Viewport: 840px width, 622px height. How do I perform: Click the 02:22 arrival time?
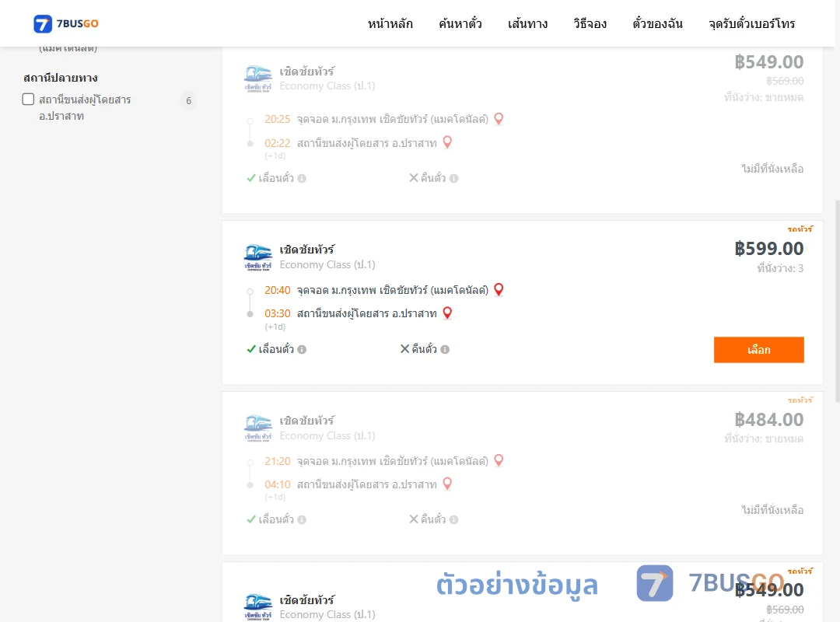point(278,143)
